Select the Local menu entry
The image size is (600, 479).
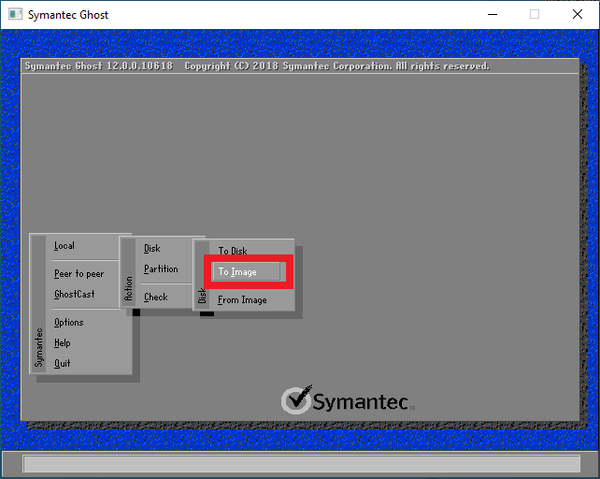[x=64, y=246]
